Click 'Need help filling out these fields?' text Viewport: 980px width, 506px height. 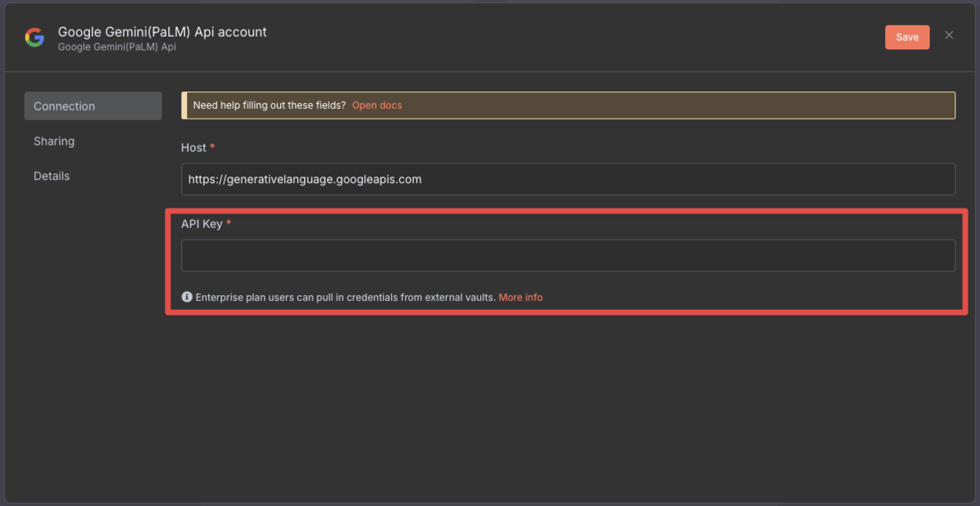269,105
